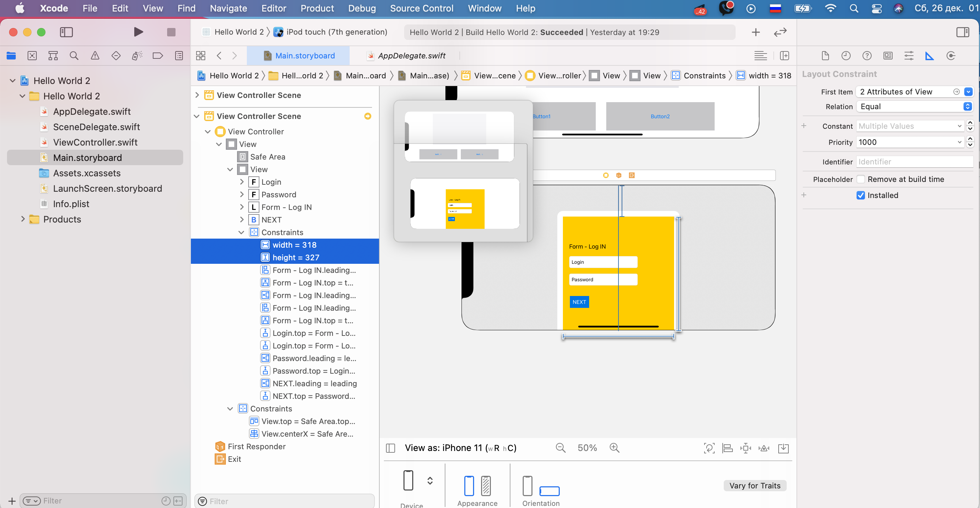Adjust editor options lines icon

point(760,56)
